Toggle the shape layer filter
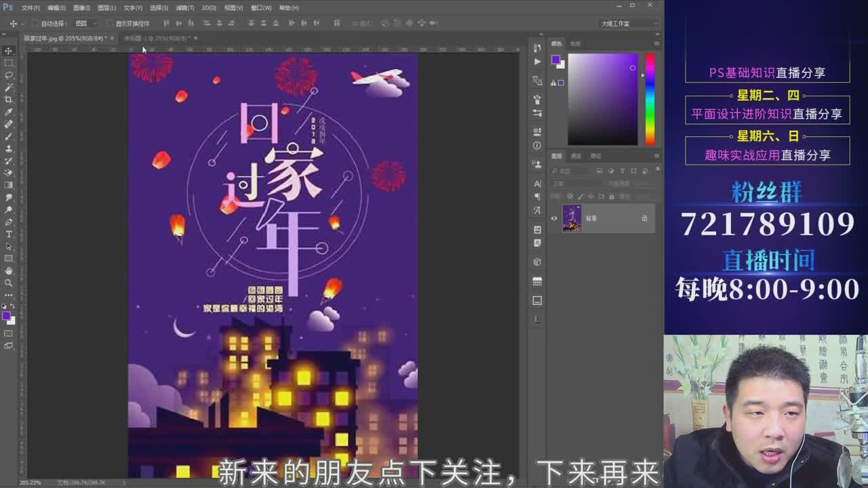 coord(633,171)
